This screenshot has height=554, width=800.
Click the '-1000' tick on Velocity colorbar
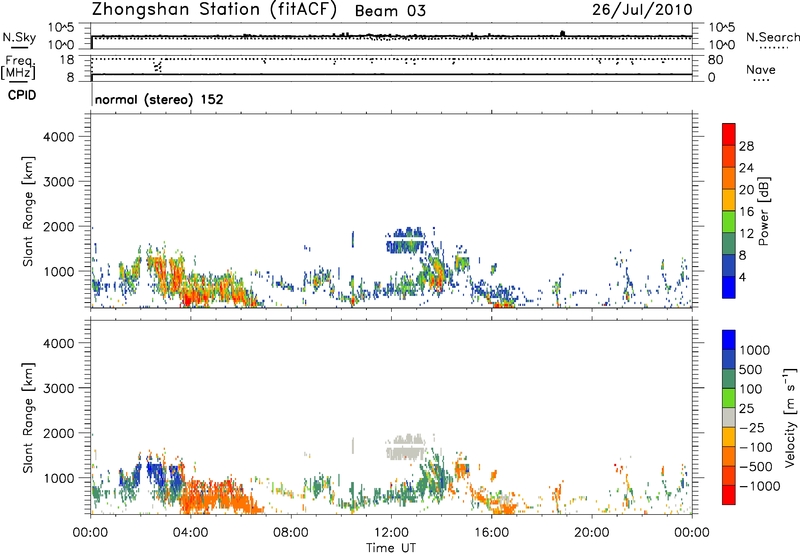(x=760, y=486)
